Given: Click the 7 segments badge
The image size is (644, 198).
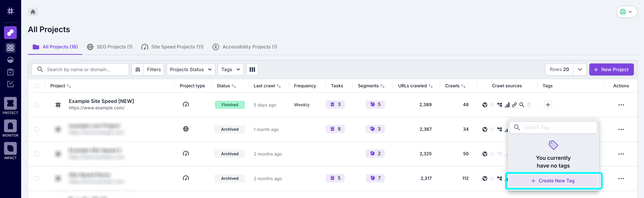Looking at the screenshot, I should (x=375, y=178).
